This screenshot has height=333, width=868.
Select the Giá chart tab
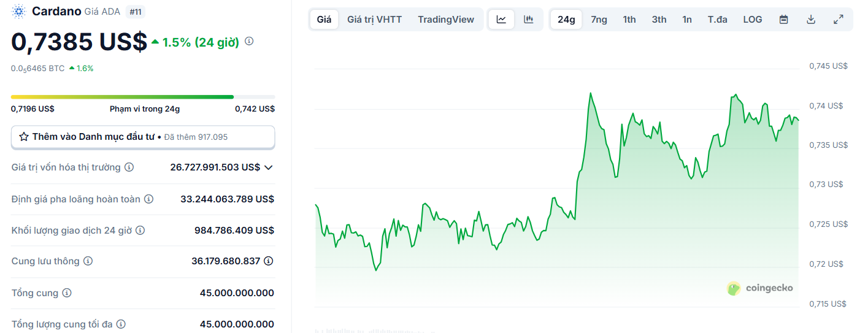tap(324, 20)
